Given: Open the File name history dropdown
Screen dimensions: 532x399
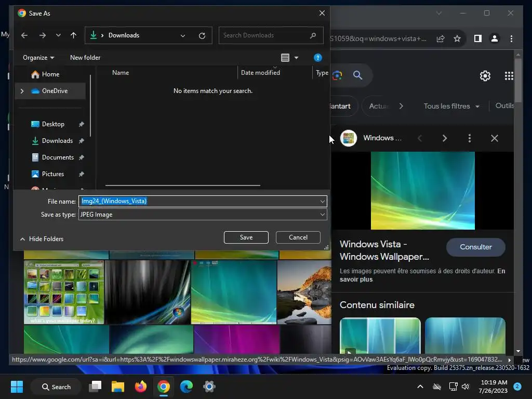Looking at the screenshot, I should click(322, 201).
